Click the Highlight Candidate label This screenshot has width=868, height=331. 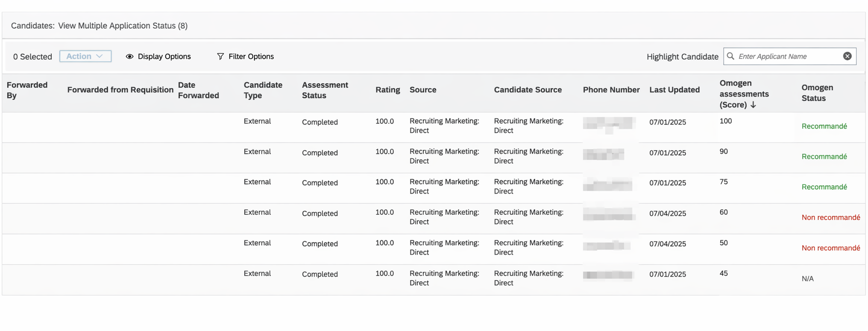click(682, 56)
